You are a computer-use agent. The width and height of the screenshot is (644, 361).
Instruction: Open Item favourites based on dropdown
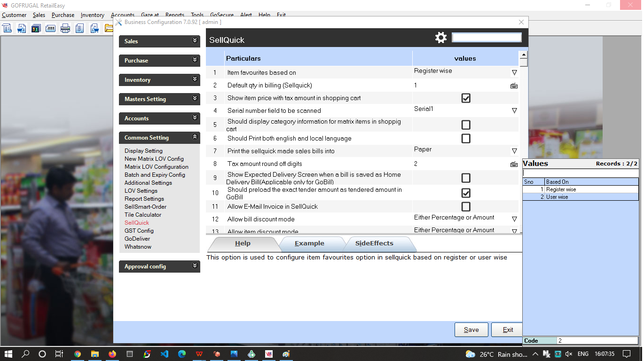(514, 72)
